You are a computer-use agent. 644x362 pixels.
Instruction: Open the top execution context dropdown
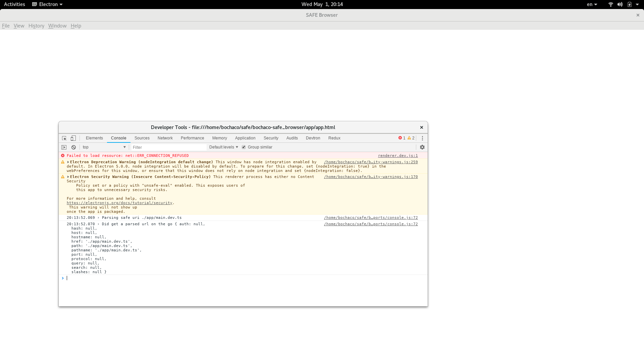[104, 147]
